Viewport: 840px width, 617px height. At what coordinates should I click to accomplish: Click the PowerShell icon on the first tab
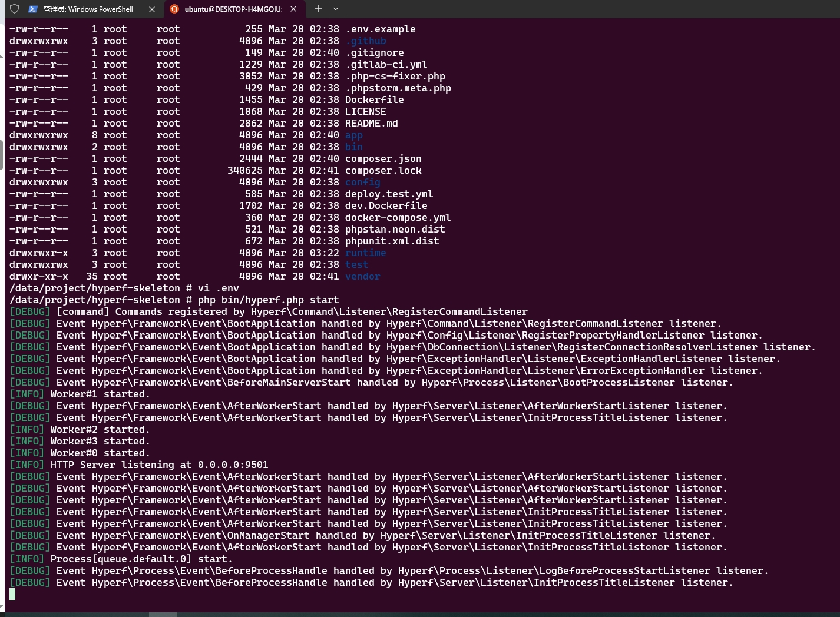pyautogui.click(x=33, y=9)
